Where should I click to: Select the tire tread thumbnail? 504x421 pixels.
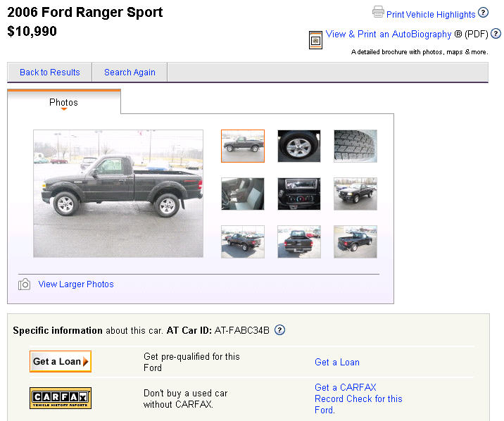pos(355,146)
